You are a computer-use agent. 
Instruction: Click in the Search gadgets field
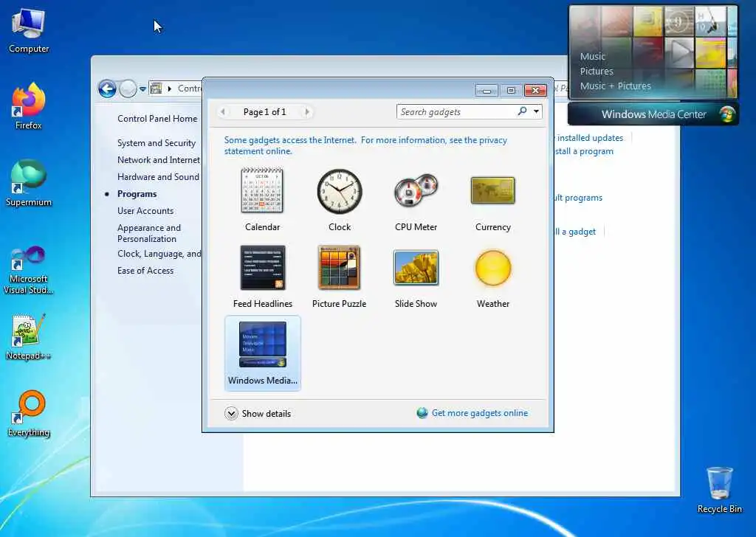click(x=456, y=111)
